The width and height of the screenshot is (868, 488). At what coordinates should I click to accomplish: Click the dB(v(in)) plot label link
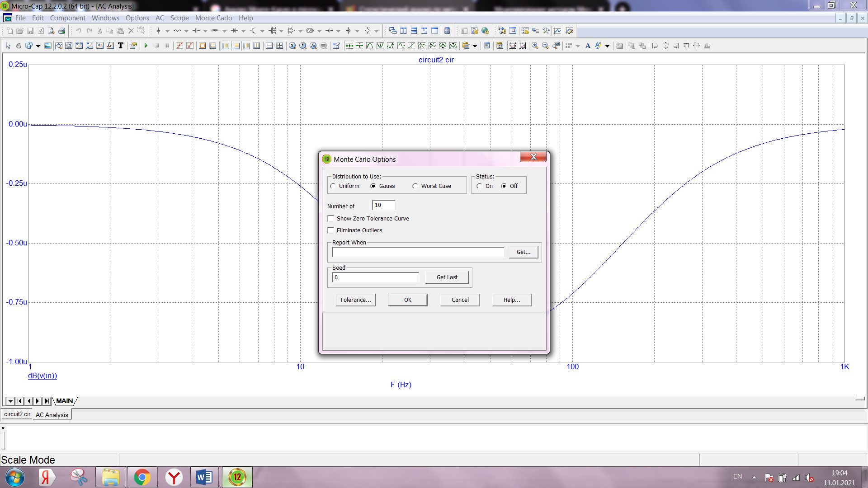click(x=42, y=376)
